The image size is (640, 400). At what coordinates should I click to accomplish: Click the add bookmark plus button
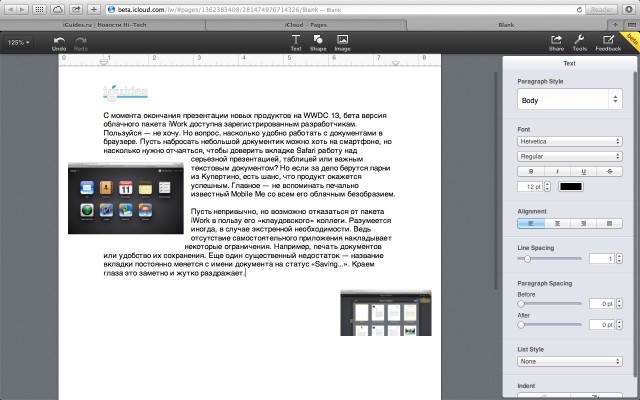pyautogui.click(x=94, y=9)
